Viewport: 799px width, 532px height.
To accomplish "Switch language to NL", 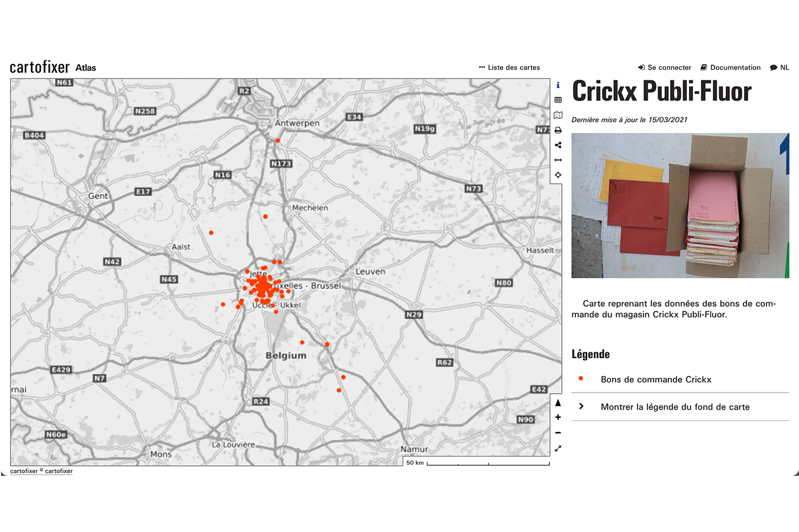I will click(x=779, y=67).
